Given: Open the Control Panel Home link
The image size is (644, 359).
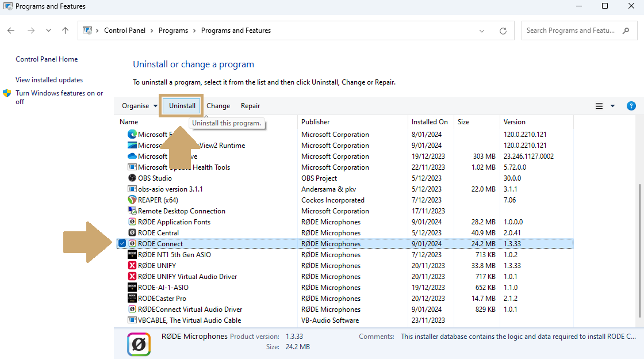Looking at the screenshot, I should [x=47, y=59].
